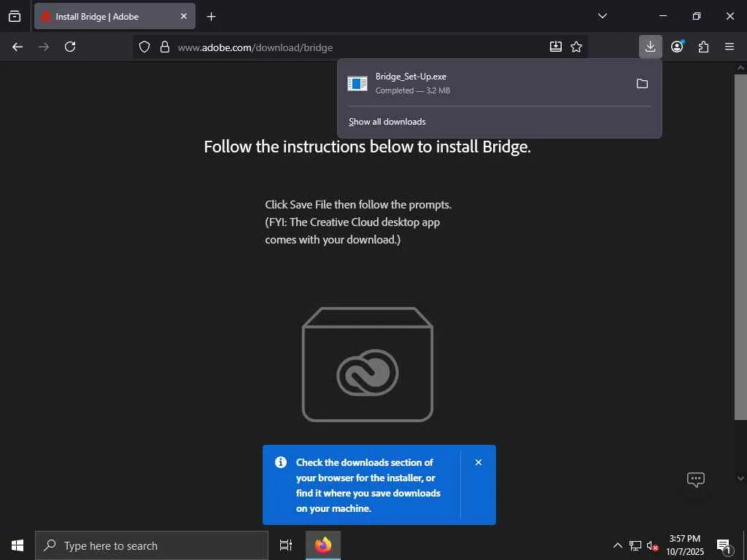Image resolution: width=747 pixels, height=560 pixels.
Task: Open the Adobe chat support bubble
Action: pos(695,479)
